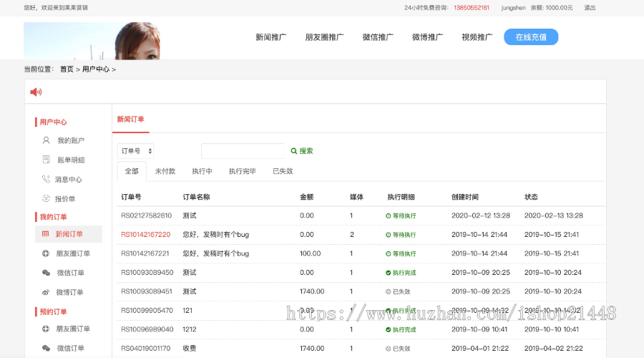Open 我的账户 in the sidebar

[x=71, y=140]
